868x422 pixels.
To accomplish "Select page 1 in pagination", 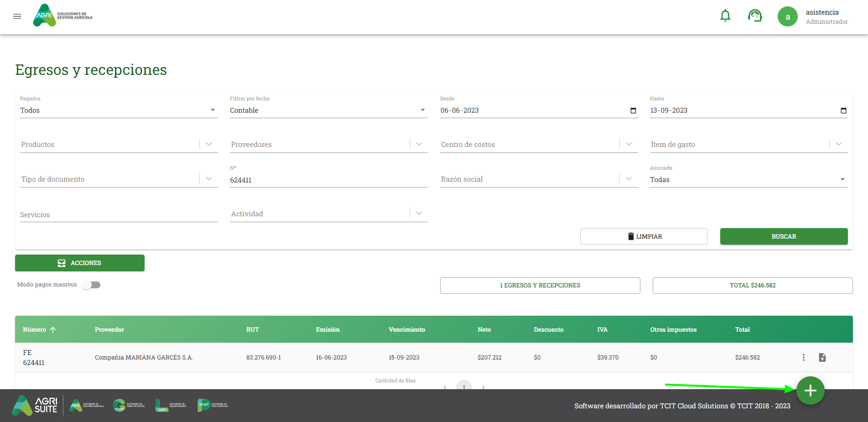I will tap(464, 386).
